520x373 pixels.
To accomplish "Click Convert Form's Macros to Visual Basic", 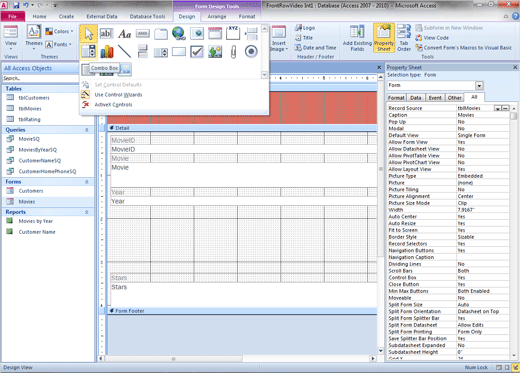I will coord(463,48).
